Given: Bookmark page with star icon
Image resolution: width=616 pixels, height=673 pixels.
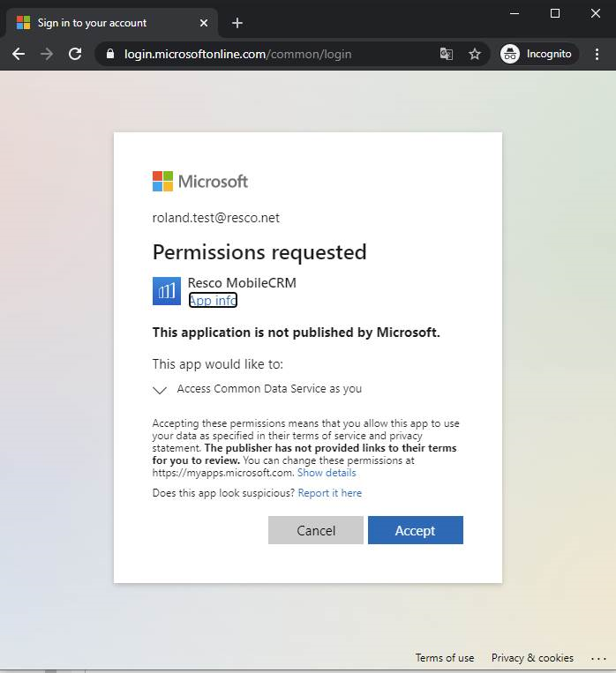Looking at the screenshot, I should (475, 54).
